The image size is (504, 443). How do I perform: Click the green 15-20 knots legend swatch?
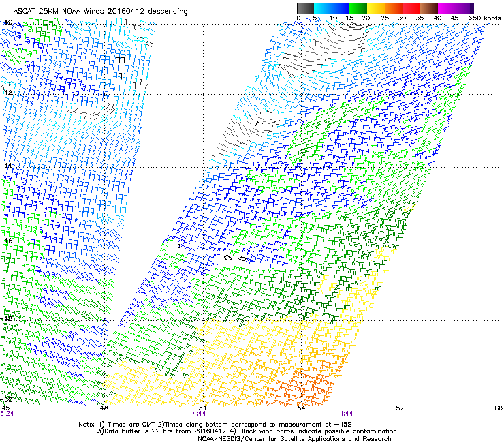(358, 8)
